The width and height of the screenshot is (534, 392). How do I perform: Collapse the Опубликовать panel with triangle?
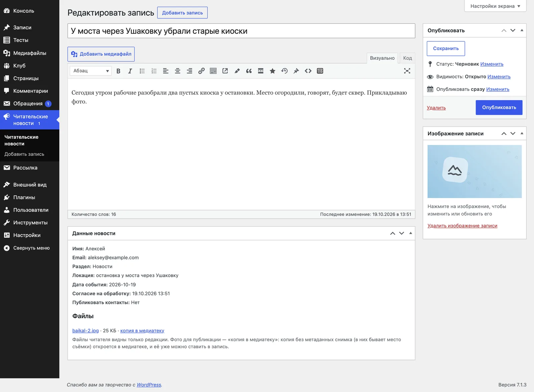point(522,30)
